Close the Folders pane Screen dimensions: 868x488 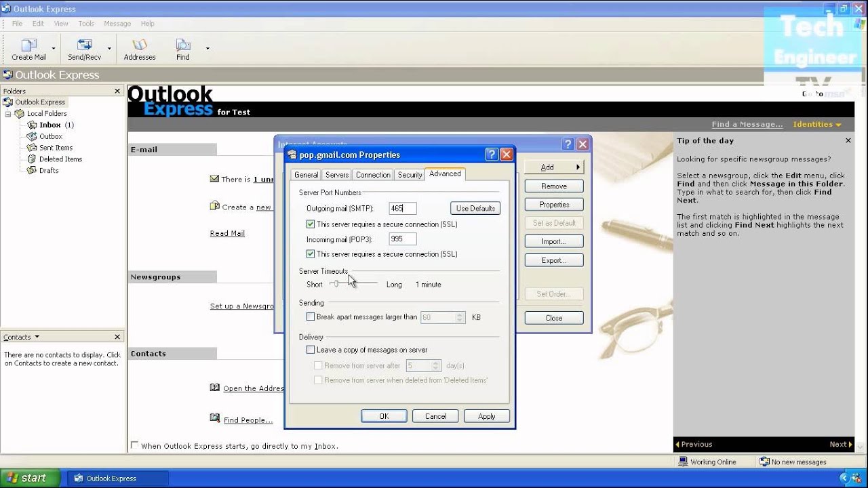click(117, 91)
